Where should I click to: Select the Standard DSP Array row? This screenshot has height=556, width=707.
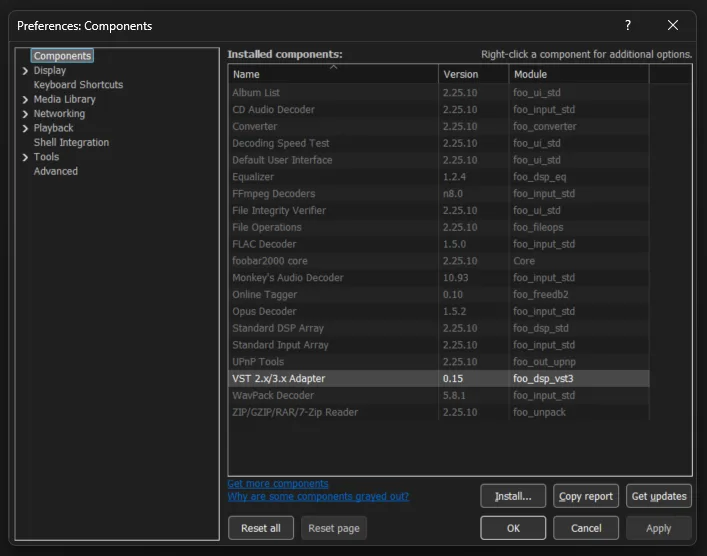click(x=439, y=328)
